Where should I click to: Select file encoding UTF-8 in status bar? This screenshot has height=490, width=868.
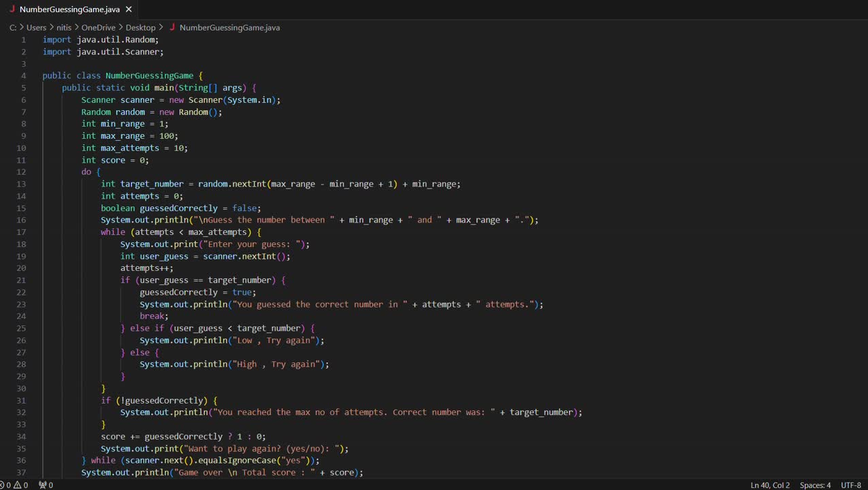pos(851,485)
